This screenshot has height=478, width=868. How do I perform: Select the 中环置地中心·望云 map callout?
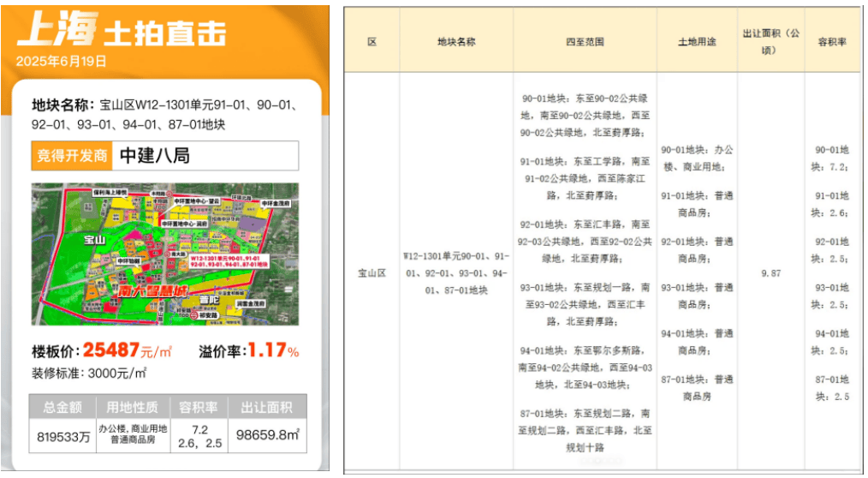coord(198,200)
